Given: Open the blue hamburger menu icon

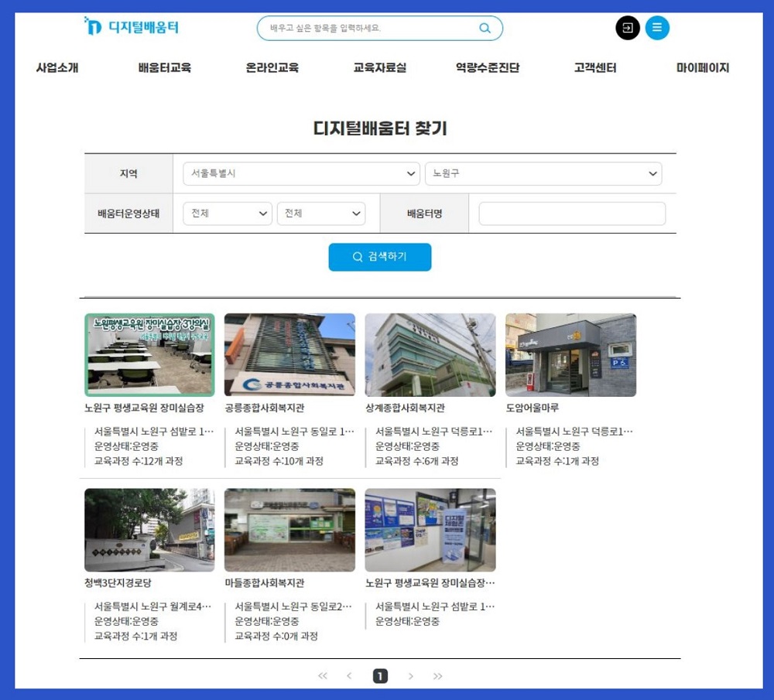Looking at the screenshot, I should click(x=657, y=28).
